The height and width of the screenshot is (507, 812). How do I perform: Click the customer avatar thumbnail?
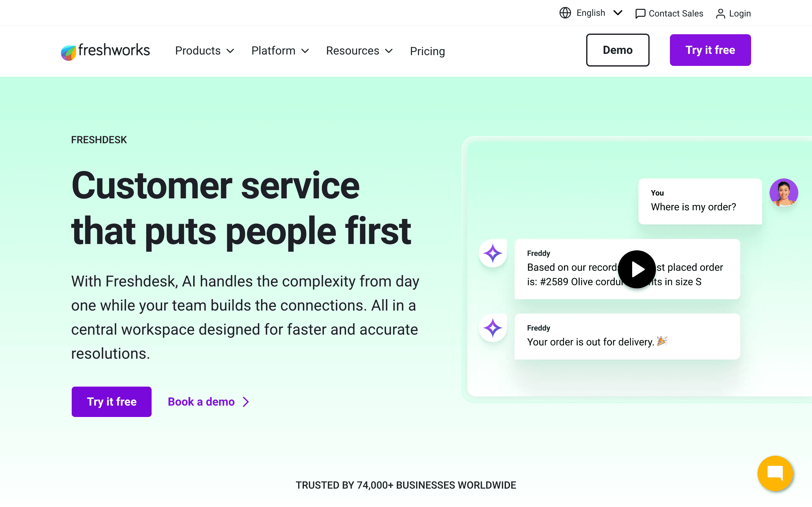point(784,193)
